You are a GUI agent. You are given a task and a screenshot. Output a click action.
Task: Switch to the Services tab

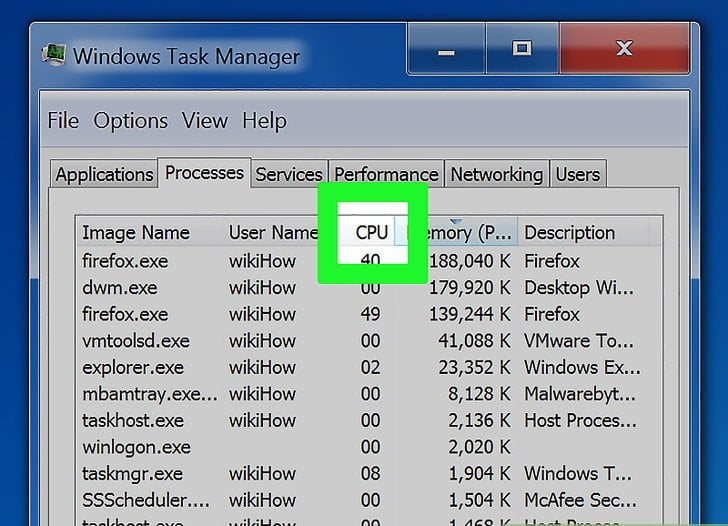(289, 175)
